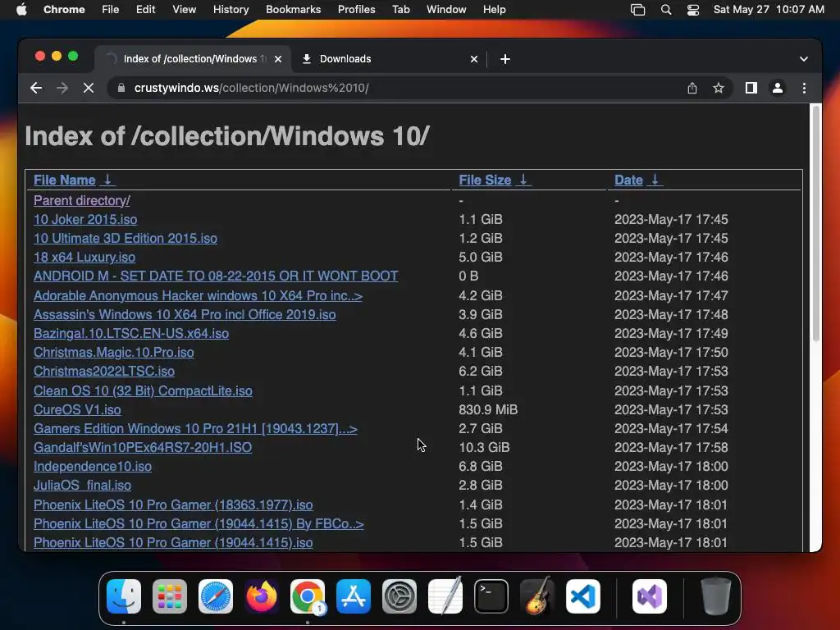Image resolution: width=840 pixels, height=630 pixels.
Task: Switch to the Downloads tab
Action: (389, 59)
